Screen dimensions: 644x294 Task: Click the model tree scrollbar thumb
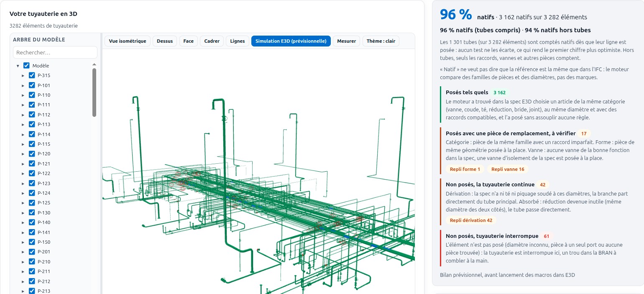(x=94, y=92)
